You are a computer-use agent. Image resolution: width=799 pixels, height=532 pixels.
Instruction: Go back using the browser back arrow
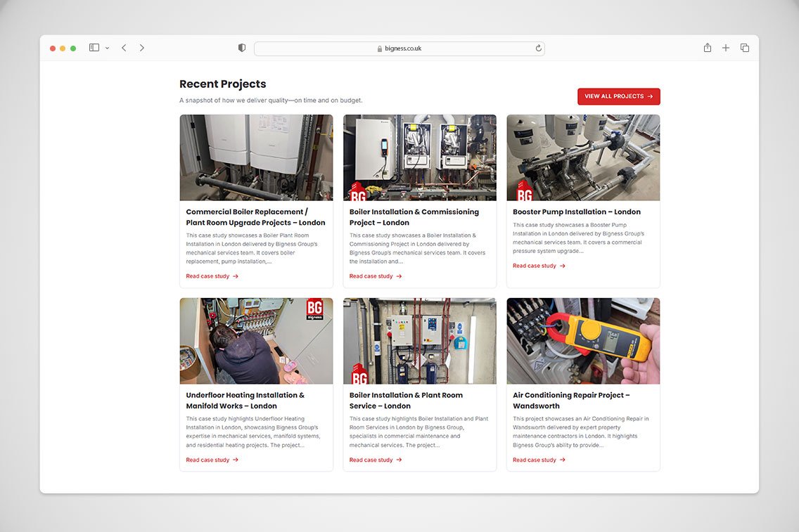point(124,48)
